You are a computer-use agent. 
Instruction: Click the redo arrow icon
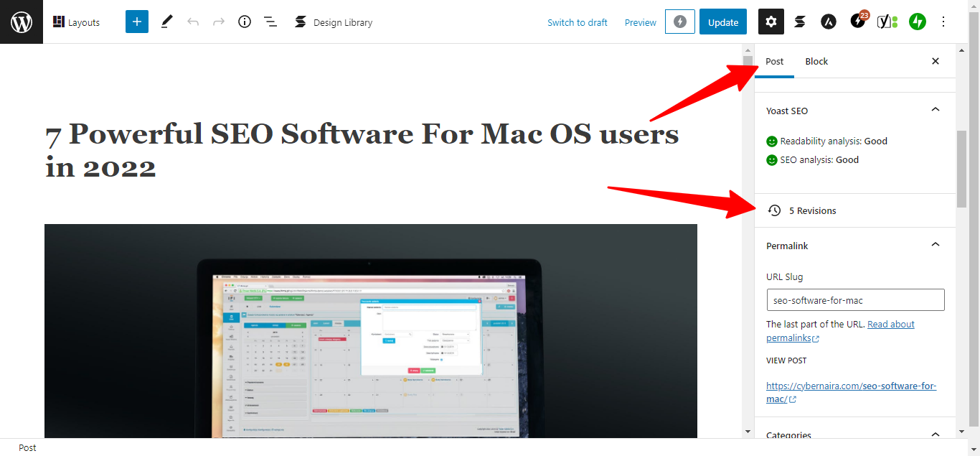219,22
